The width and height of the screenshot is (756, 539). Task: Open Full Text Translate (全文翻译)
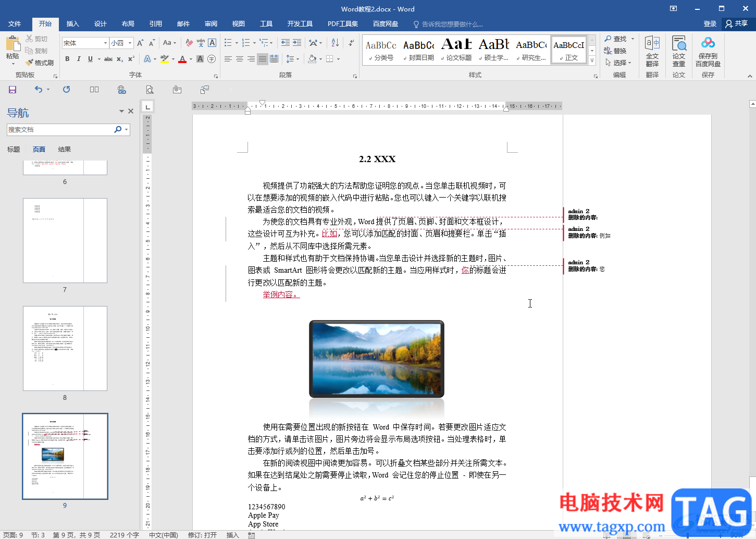point(652,51)
